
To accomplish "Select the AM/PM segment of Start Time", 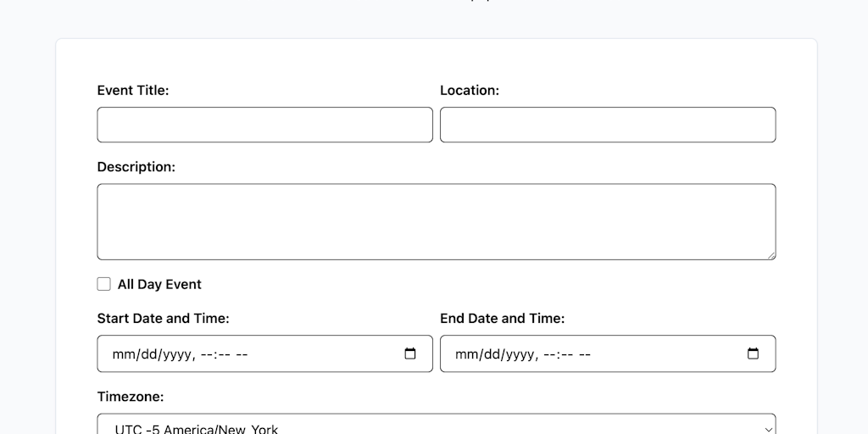I will pos(242,354).
